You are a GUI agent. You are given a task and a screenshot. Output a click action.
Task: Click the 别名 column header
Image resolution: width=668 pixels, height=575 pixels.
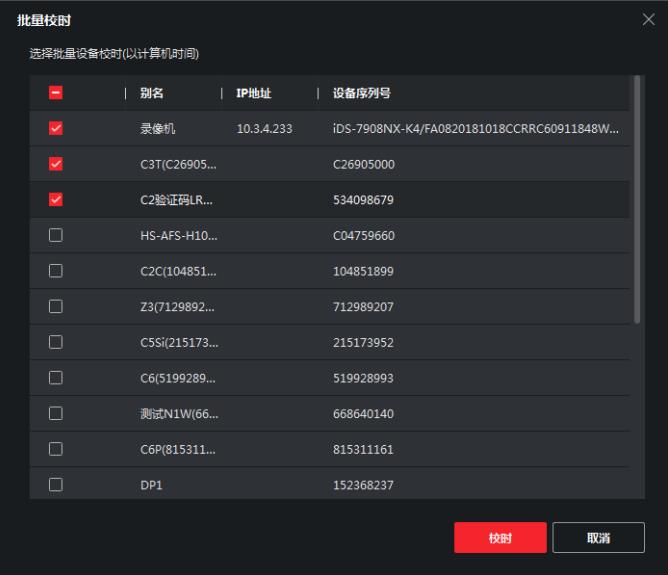coord(152,94)
